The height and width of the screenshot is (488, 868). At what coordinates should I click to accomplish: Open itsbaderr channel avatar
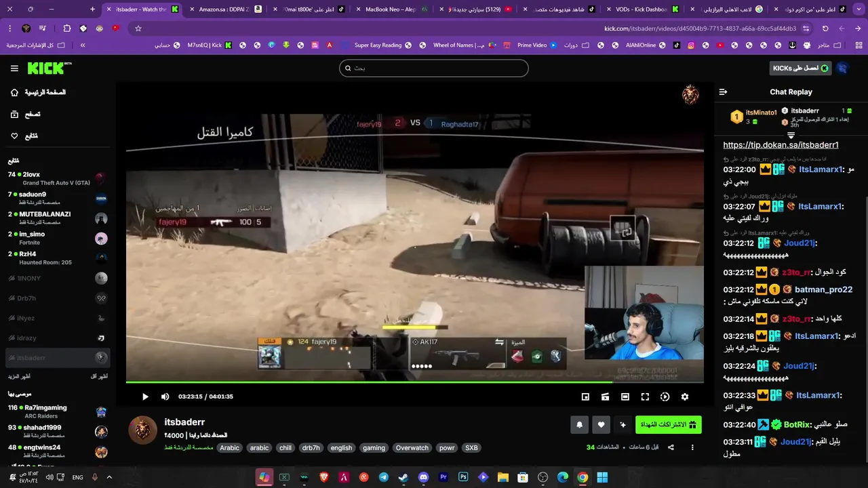143,430
